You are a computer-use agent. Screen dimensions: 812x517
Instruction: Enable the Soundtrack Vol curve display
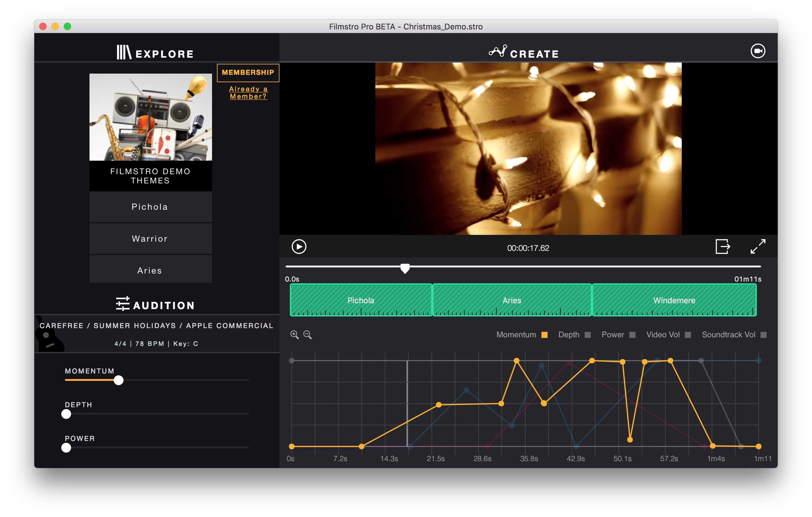764,335
